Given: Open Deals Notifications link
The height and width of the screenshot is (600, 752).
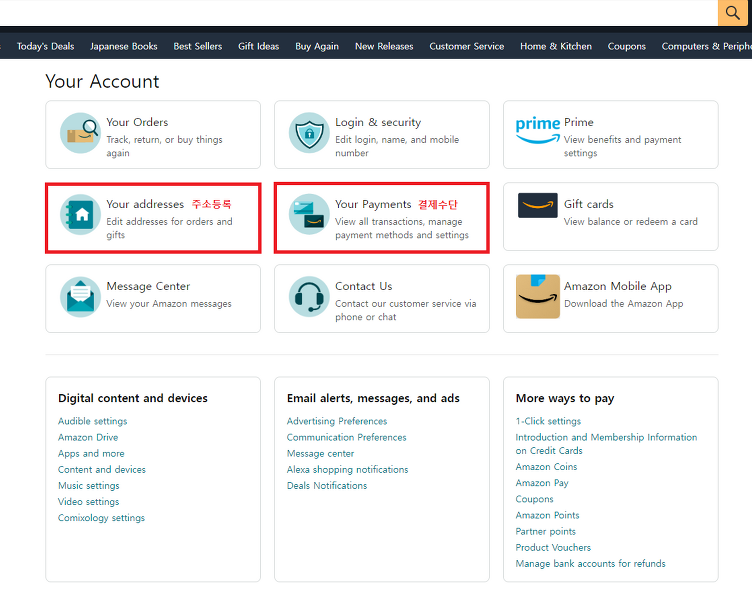Looking at the screenshot, I should coord(327,486).
